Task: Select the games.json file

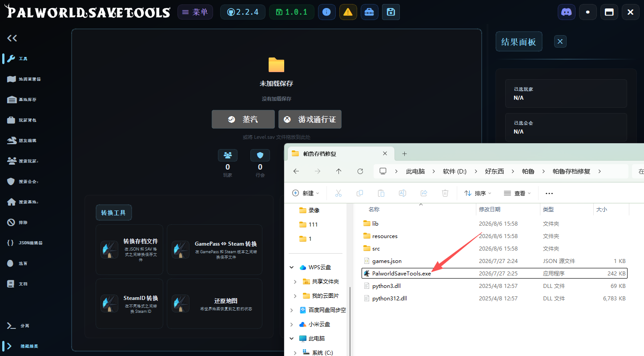Action: click(495, 261)
